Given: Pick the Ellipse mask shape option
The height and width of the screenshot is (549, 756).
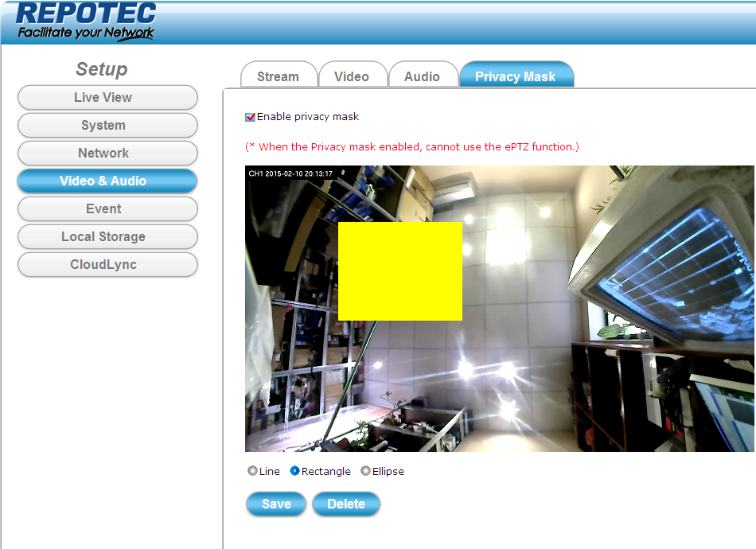Looking at the screenshot, I should 366,471.
